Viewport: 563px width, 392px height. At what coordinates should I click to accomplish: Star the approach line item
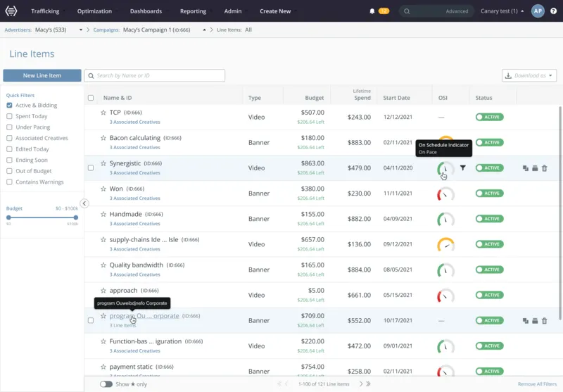(103, 291)
